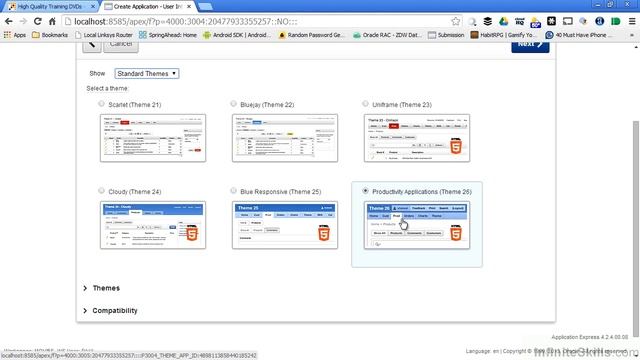Select the Blue Responsive (Theme 25) radio button
Viewport: 640px width, 360px height.
pyautogui.click(x=233, y=191)
